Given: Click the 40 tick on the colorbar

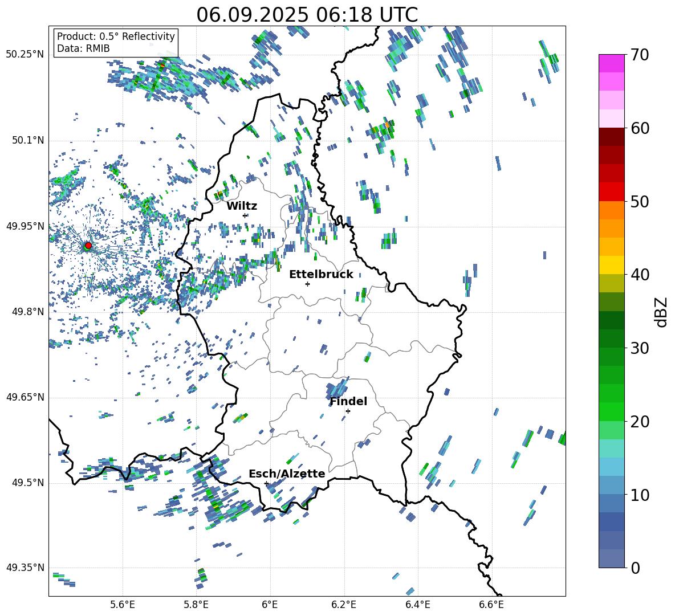Looking at the screenshot, I should (x=640, y=275).
